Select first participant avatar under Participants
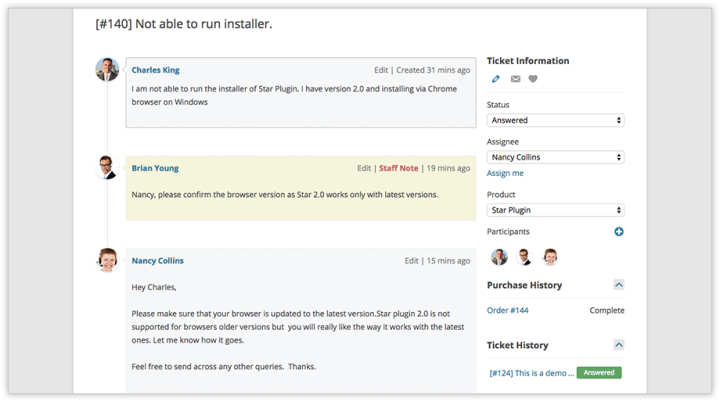This screenshot has width=720, height=402. pos(499,257)
